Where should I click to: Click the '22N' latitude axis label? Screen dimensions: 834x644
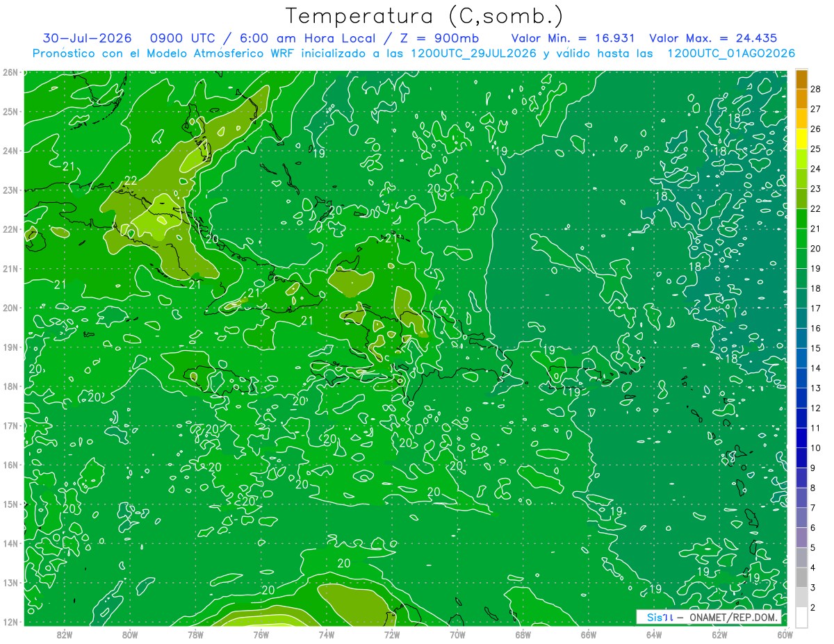(x=10, y=229)
